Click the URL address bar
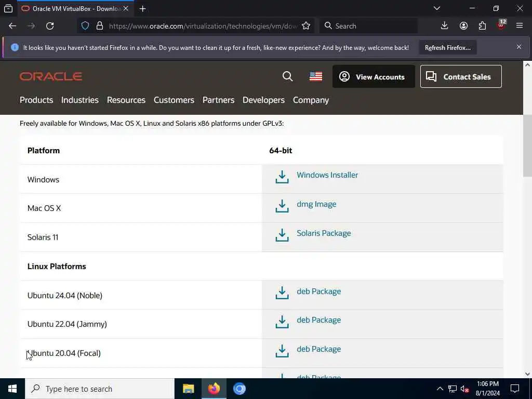This screenshot has width=532, height=399. point(203,26)
